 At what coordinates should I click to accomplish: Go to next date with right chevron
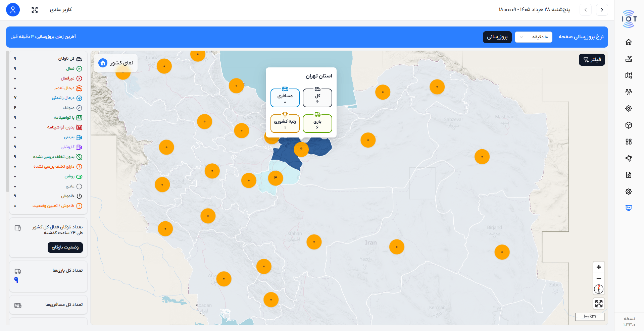602,10
